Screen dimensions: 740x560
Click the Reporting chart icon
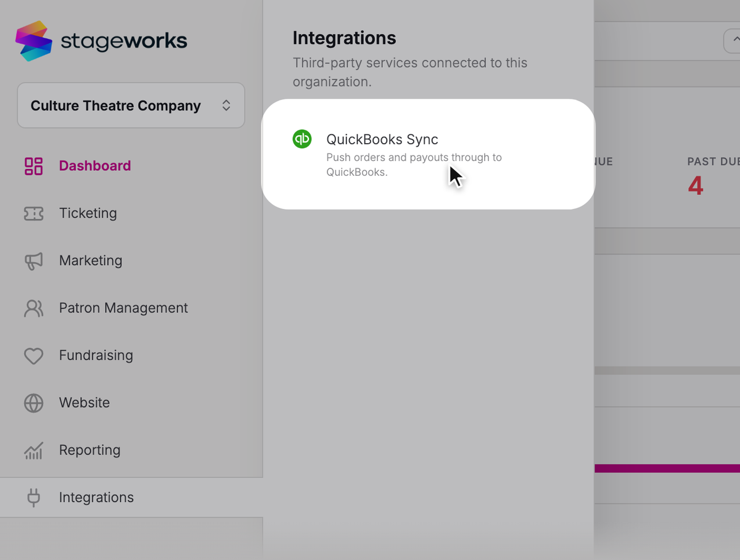coord(33,450)
